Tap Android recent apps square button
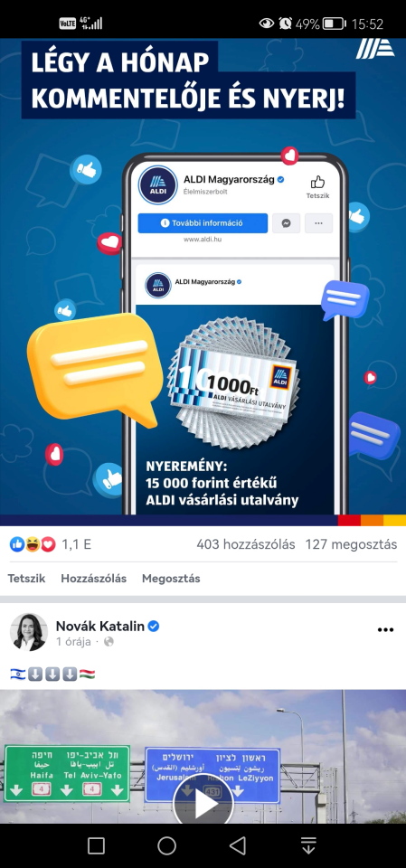406x868 pixels. click(97, 845)
